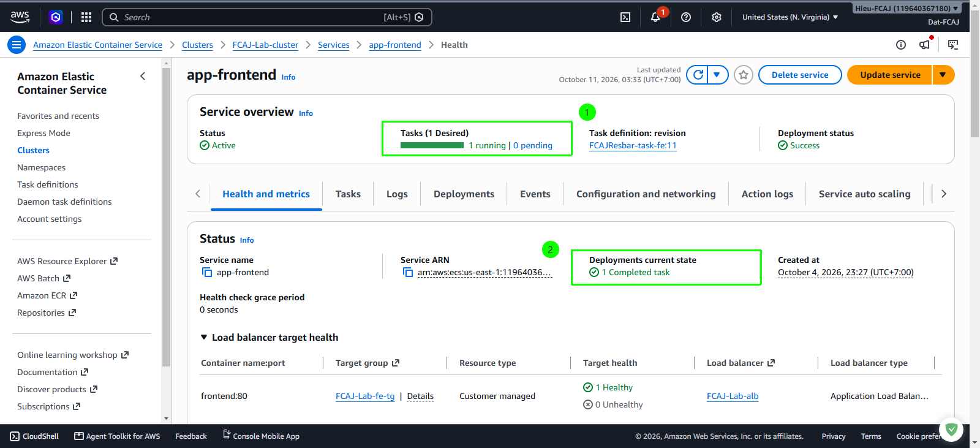The width and height of the screenshot is (980, 448).
Task: Show previous tabs with the left chevron
Action: 198,194
